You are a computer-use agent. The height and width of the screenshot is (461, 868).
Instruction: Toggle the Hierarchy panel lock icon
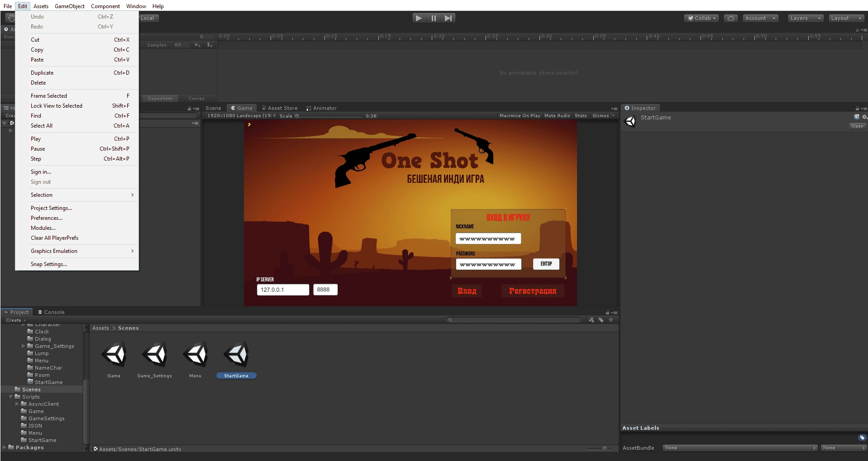click(190, 109)
